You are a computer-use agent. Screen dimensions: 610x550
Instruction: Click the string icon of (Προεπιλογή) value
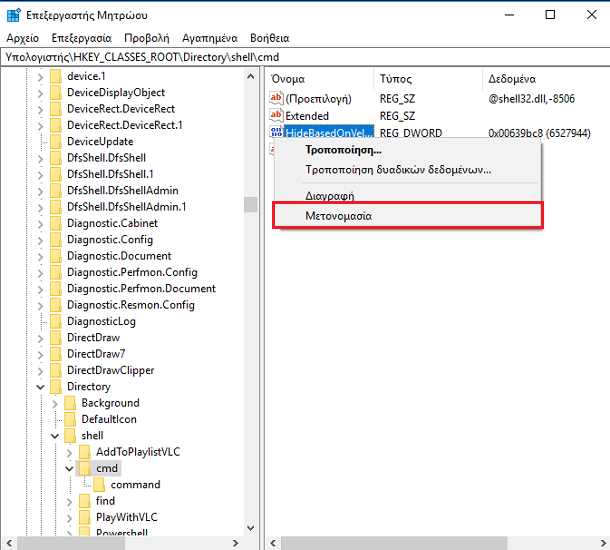coord(276,98)
